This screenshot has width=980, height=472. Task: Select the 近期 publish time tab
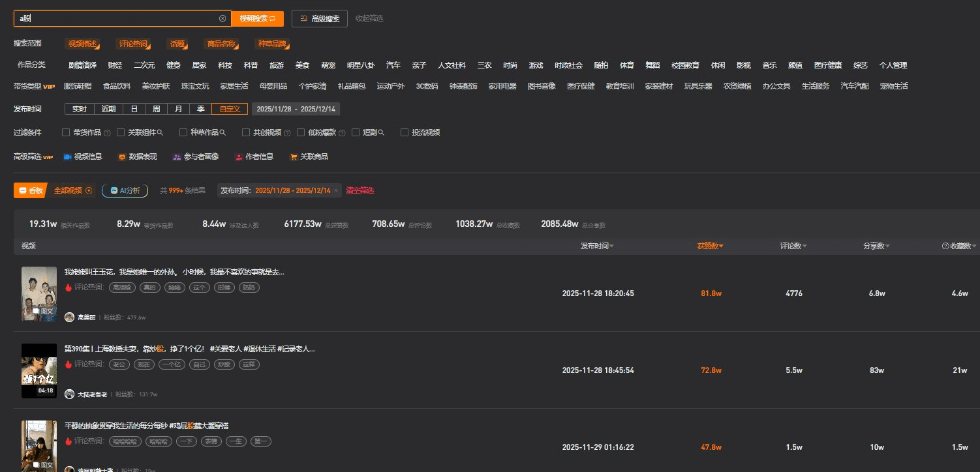(x=108, y=109)
